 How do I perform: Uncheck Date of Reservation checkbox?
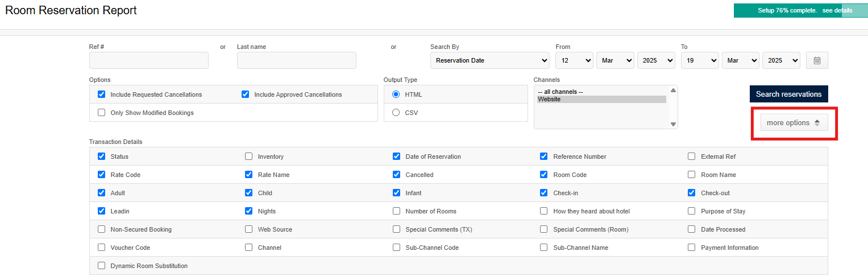[397, 157]
